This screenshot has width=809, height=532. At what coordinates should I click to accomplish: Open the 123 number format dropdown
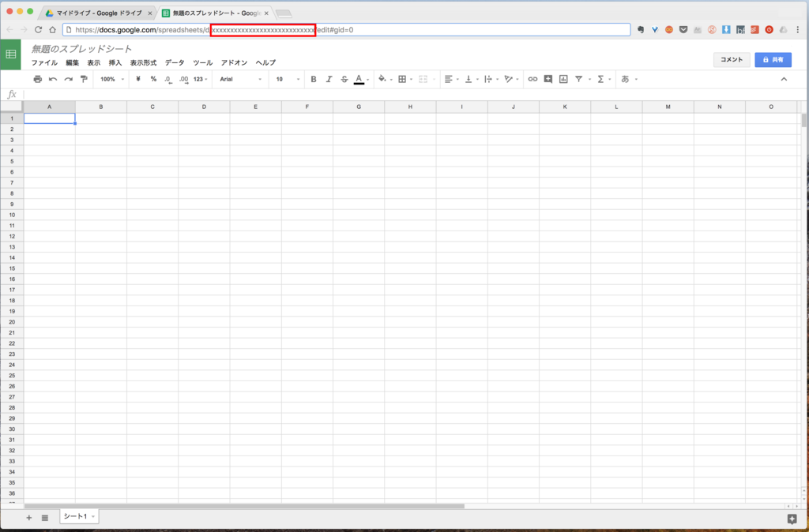[x=200, y=80]
